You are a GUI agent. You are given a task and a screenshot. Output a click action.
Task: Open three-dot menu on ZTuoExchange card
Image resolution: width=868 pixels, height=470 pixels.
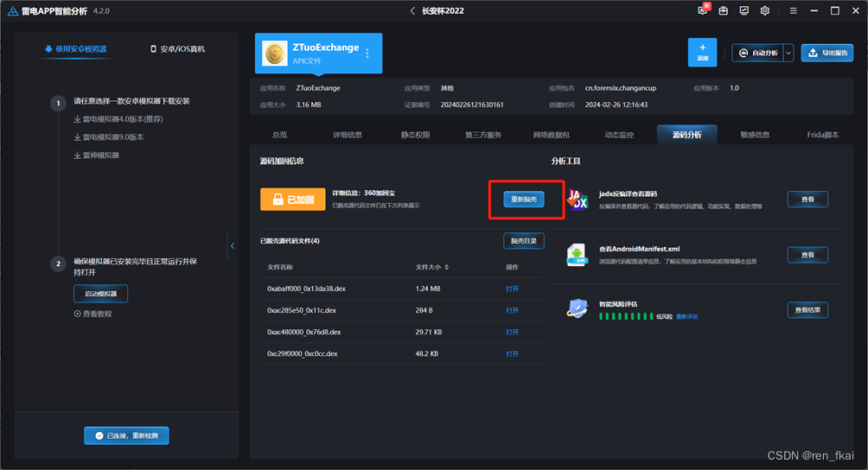click(x=367, y=53)
